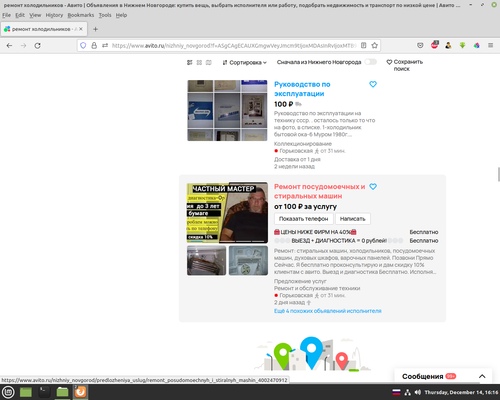The width and height of the screenshot is (500, 400).
Task: Click the Ремонт и обслуживание техники label
Action: 317,288
